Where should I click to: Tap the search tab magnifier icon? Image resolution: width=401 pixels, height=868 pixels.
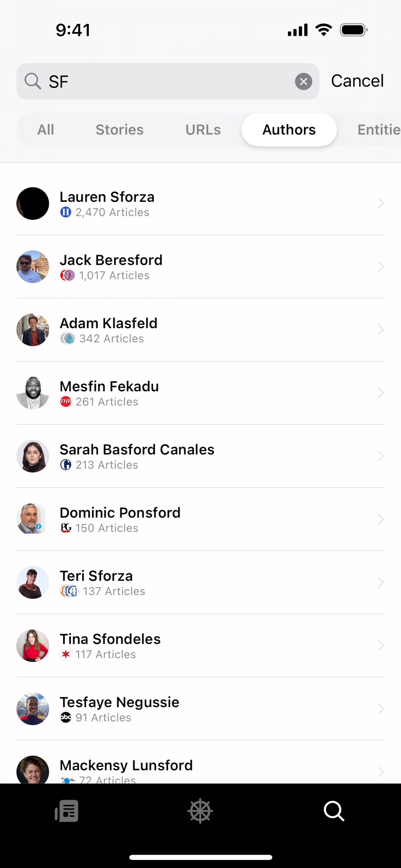click(x=334, y=811)
